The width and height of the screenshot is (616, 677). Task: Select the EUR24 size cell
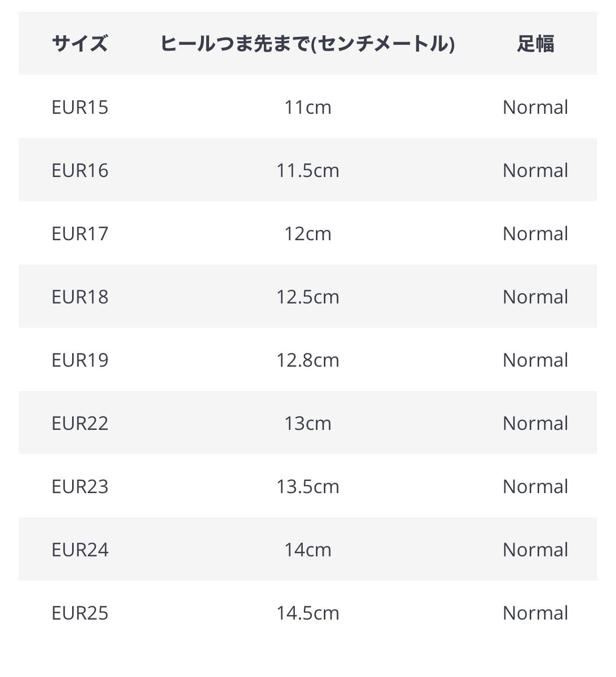point(80,550)
